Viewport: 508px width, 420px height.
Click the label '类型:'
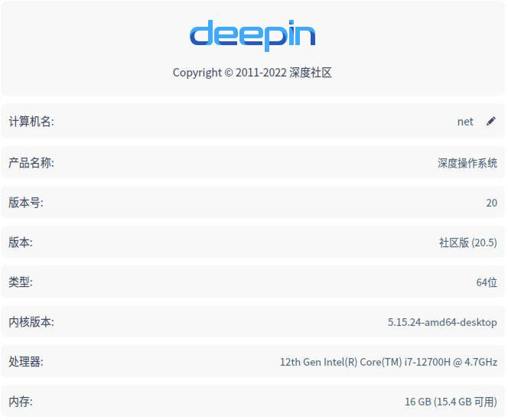21,282
